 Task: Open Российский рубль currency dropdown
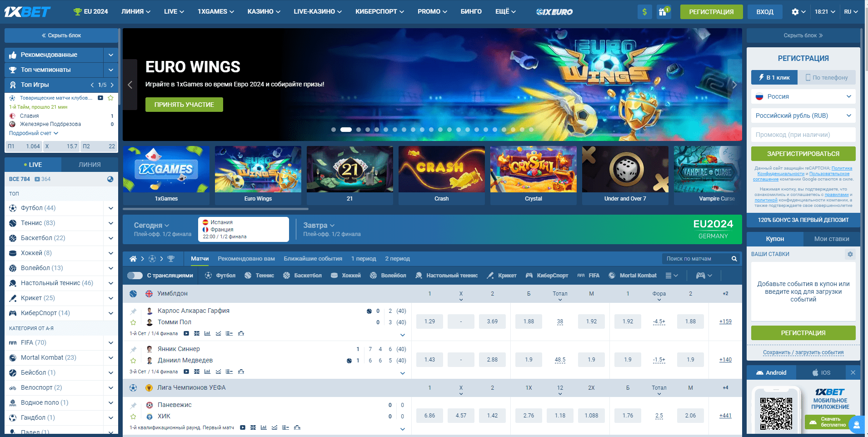tap(803, 116)
